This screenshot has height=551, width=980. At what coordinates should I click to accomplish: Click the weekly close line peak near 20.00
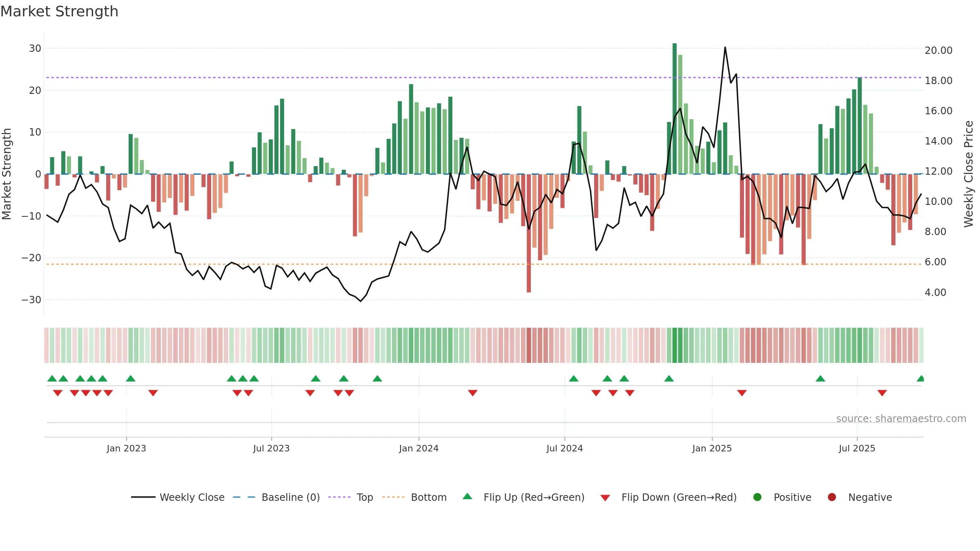tap(725, 47)
